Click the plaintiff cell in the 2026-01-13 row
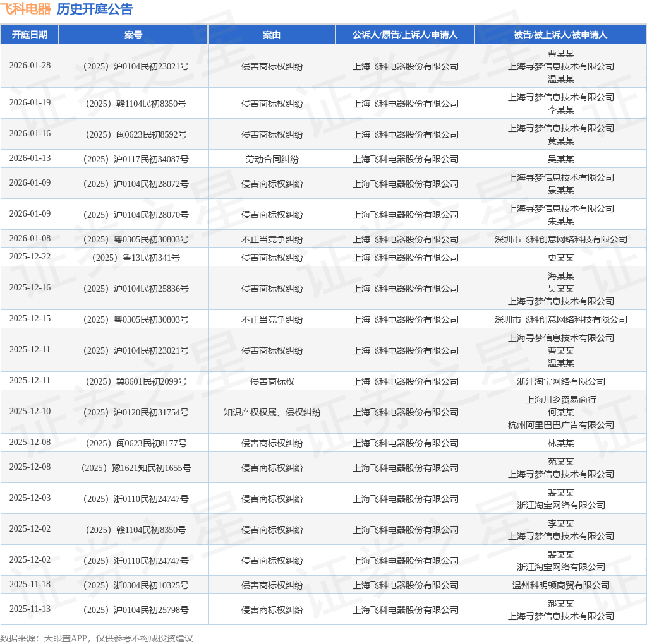 405,159
